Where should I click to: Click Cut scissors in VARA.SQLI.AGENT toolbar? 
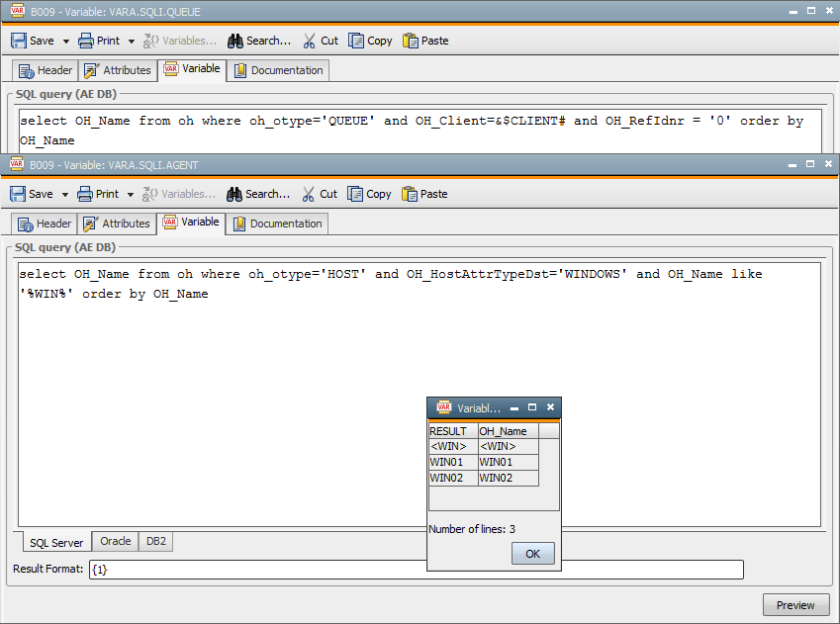[309, 194]
